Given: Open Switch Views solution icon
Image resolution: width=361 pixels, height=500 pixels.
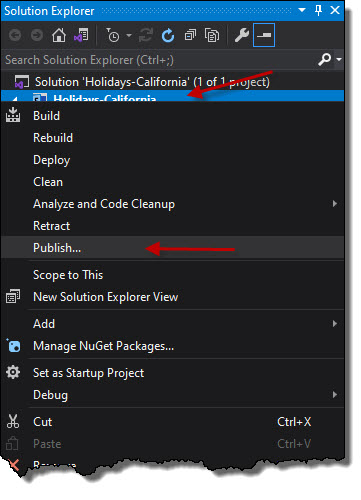Looking at the screenshot, I should 81,35.
